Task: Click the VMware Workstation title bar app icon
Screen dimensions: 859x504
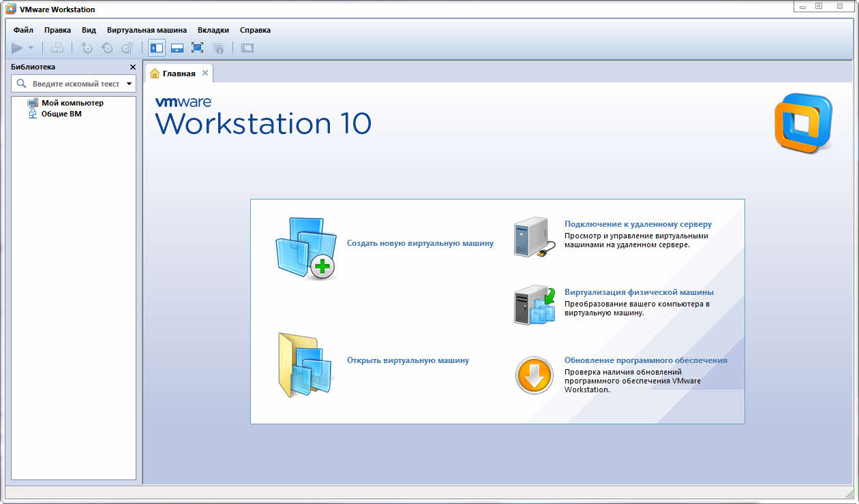Action: pyautogui.click(x=11, y=10)
